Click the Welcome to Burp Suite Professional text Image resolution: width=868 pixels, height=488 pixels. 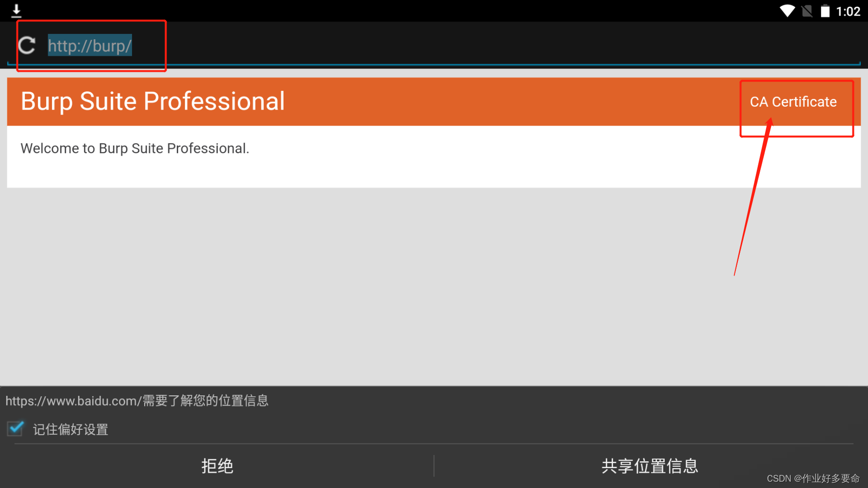coord(134,148)
